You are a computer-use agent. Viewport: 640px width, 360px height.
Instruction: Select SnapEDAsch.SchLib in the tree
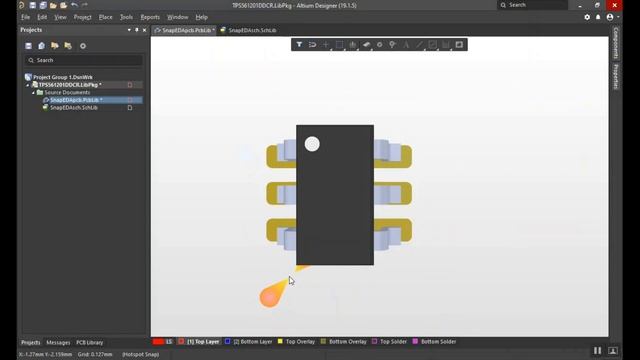[73, 107]
